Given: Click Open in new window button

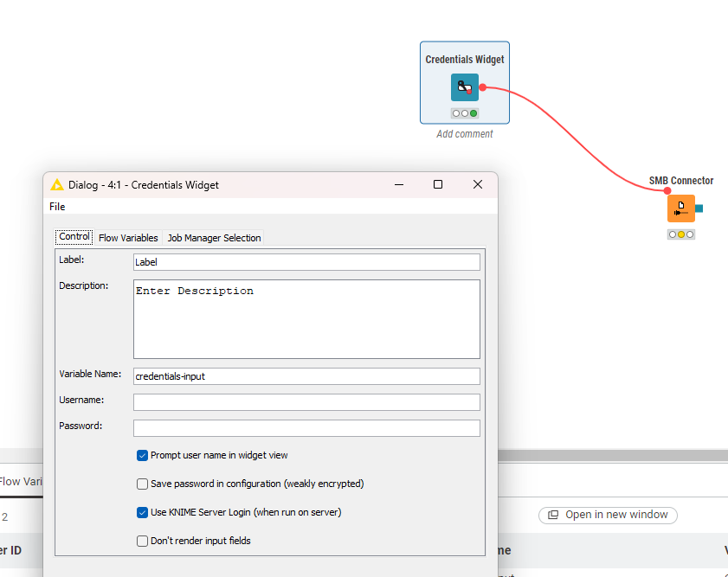Looking at the screenshot, I should pos(608,515).
